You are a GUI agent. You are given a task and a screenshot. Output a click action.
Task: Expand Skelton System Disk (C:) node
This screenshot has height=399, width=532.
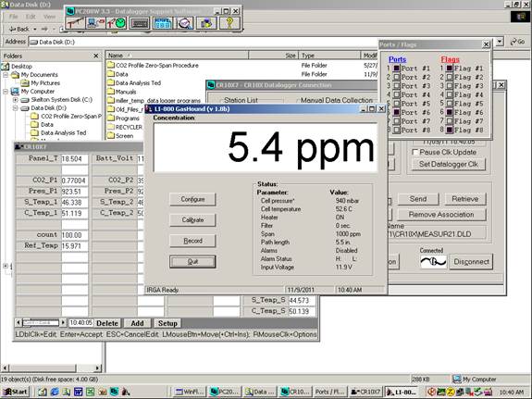point(16,100)
